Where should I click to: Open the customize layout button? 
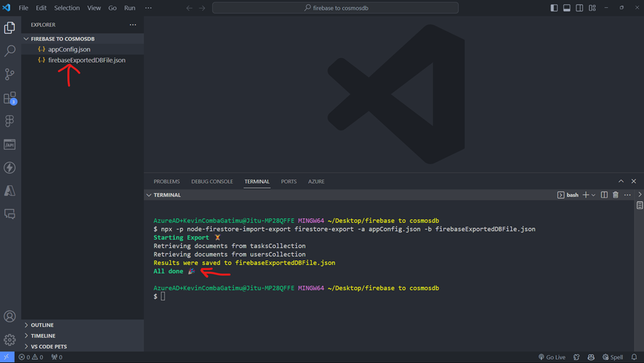[x=592, y=8]
